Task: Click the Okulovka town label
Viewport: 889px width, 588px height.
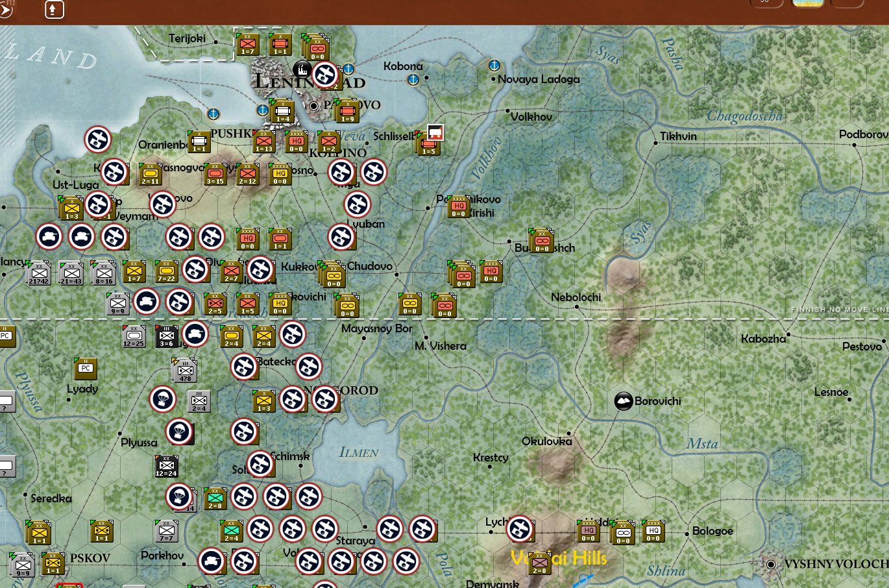Action: (x=547, y=441)
